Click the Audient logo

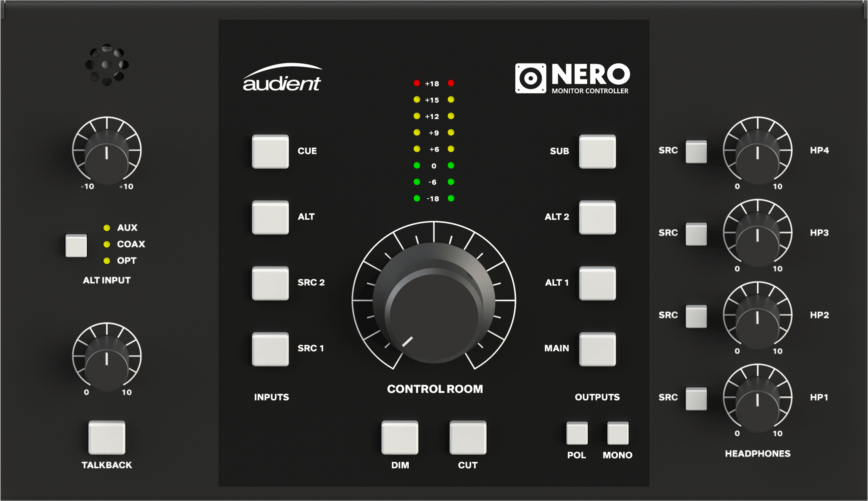[282, 77]
